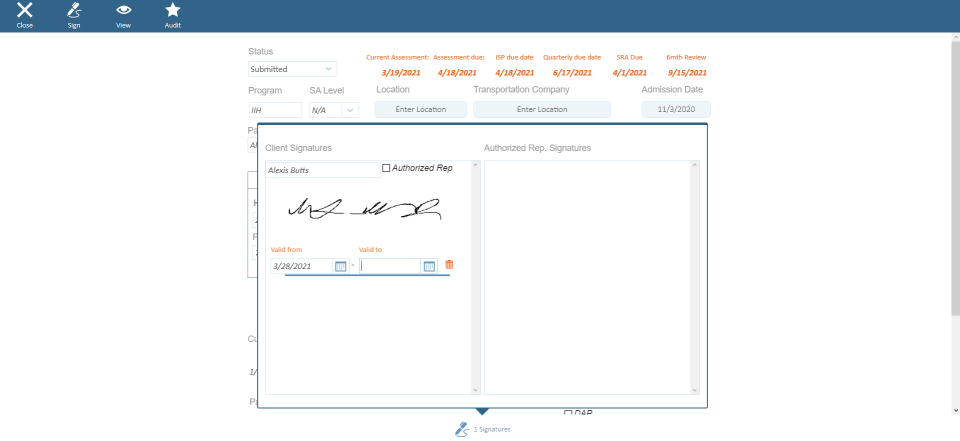Click the Valid to date input

coord(390,266)
